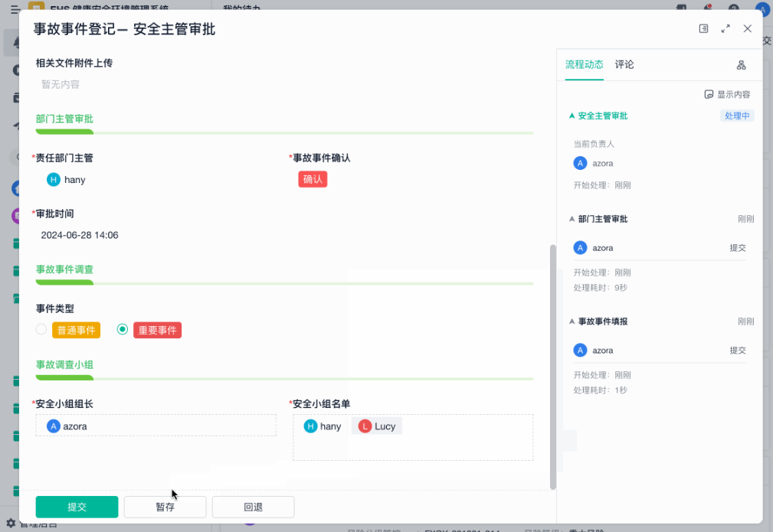This screenshot has width=773, height=532.
Task: Click the hamburger menu icon behind the dialog
Action: (15, 9)
